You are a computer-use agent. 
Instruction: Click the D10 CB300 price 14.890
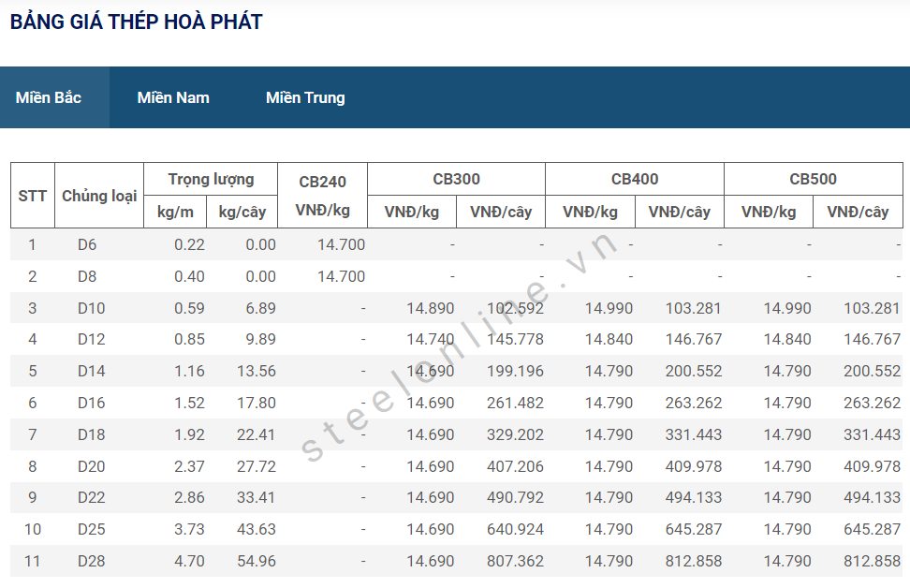click(430, 308)
